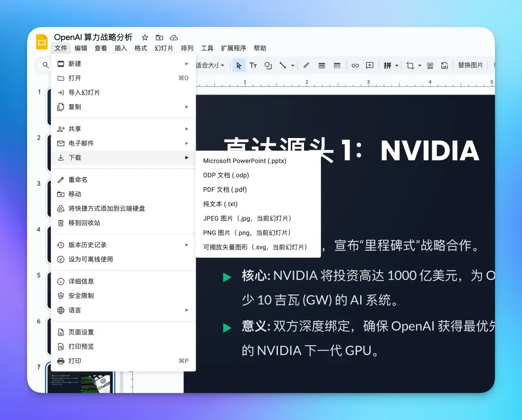Star the OpenAI 算力战略分析 presentation
The width and height of the screenshot is (522, 420).
click(145, 37)
